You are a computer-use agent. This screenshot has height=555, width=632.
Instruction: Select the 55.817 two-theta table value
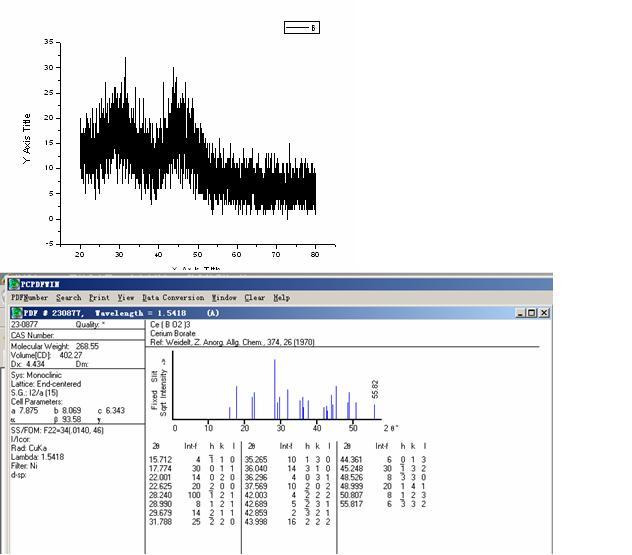[351, 504]
